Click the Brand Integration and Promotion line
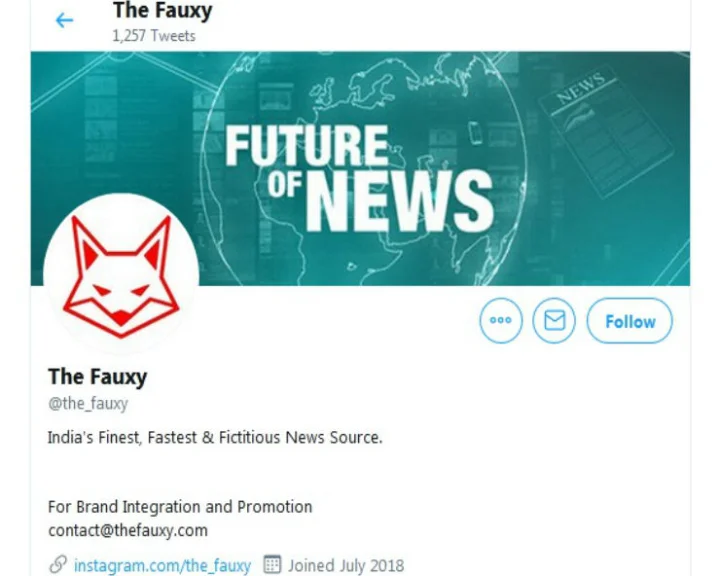Viewport: 720px width, 576px height. (180, 507)
